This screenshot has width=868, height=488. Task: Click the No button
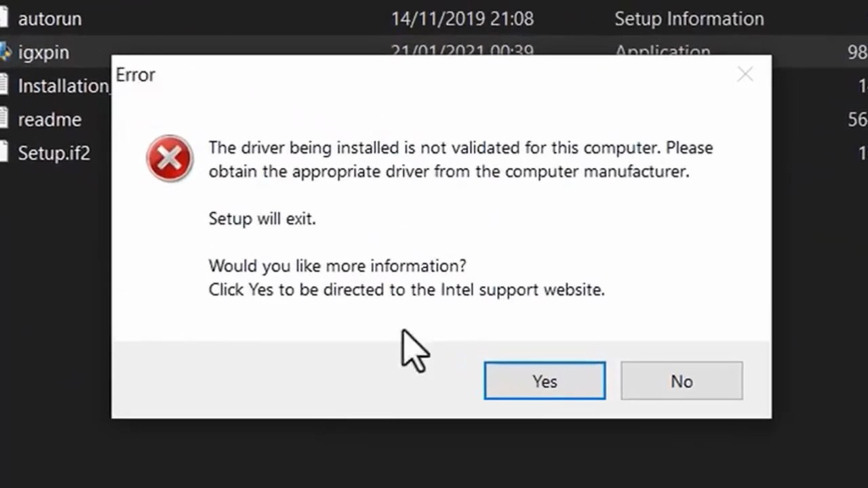pos(682,381)
